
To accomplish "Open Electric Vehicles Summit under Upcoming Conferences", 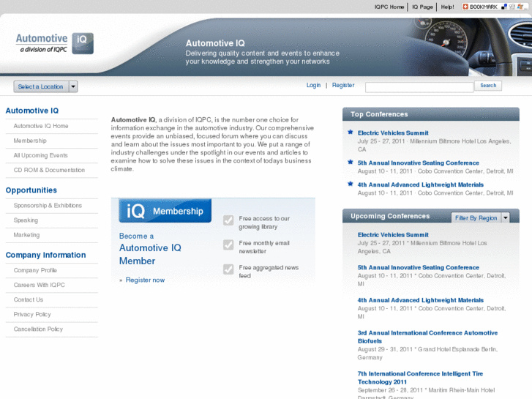I will point(393,235).
